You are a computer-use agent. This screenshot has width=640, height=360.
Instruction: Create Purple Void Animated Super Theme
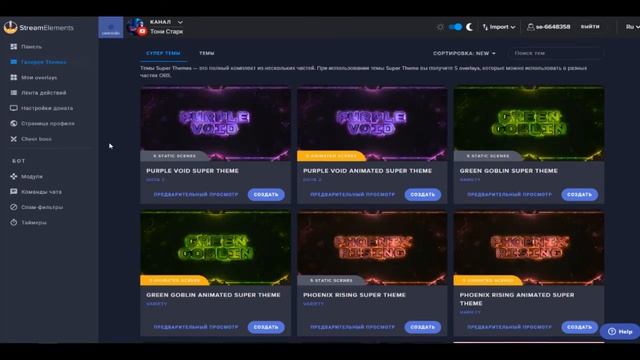423,195
